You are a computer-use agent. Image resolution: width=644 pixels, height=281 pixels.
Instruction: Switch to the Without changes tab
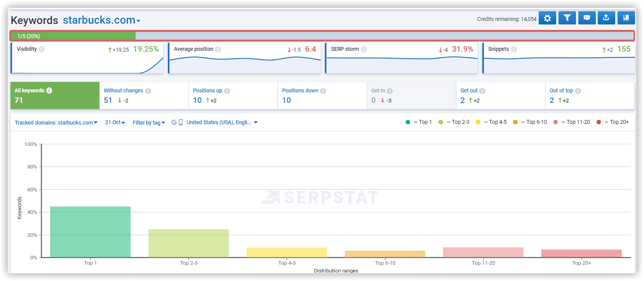pyautogui.click(x=144, y=95)
